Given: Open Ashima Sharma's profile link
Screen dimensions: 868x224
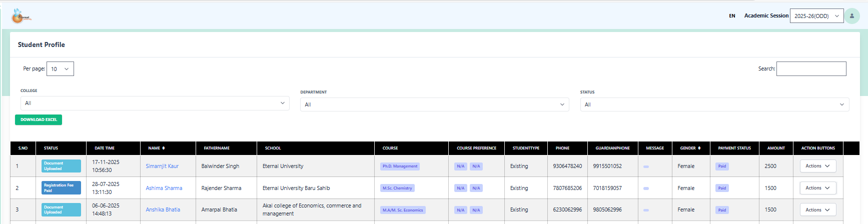Looking at the screenshot, I should coord(164,188).
